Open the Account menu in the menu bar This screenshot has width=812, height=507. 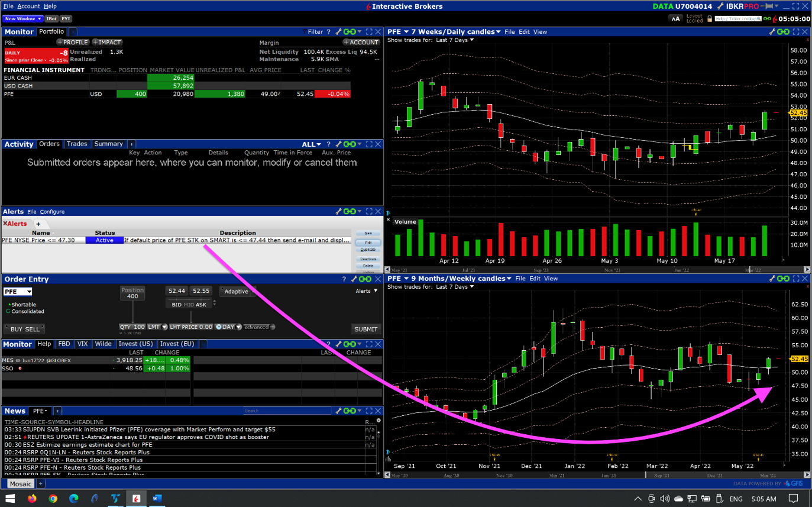pyautogui.click(x=28, y=6)
